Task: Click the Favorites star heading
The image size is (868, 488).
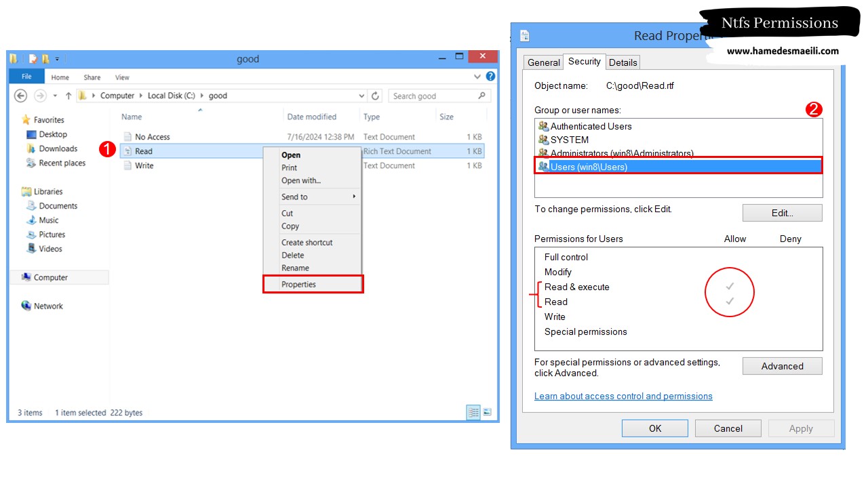Action: tap(43, 120)
